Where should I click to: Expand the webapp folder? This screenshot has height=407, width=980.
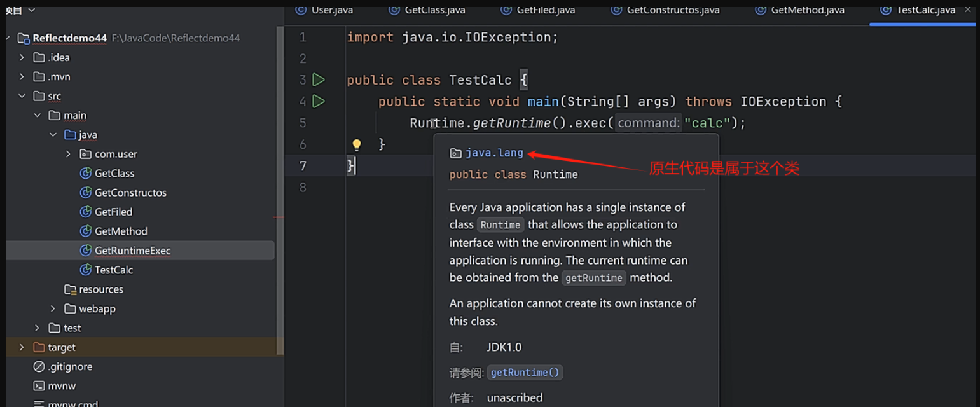(53, 308)
